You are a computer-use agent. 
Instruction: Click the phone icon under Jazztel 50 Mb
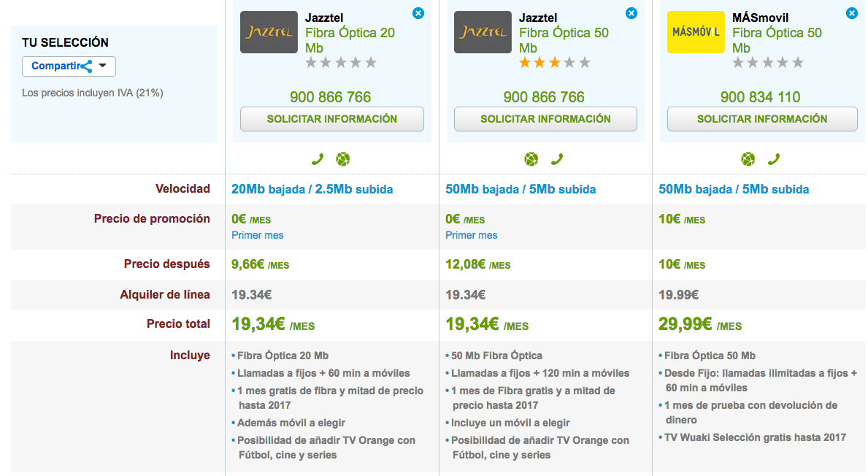click(557, 159)
